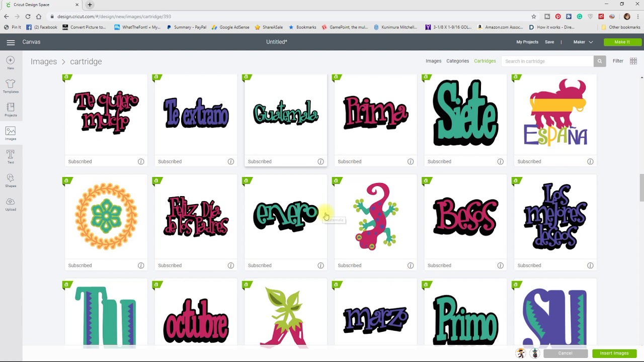The width and height of the screenshot is (644, 362).
Task: Bookmark this page with star icon
Action: tap(534, 17)
